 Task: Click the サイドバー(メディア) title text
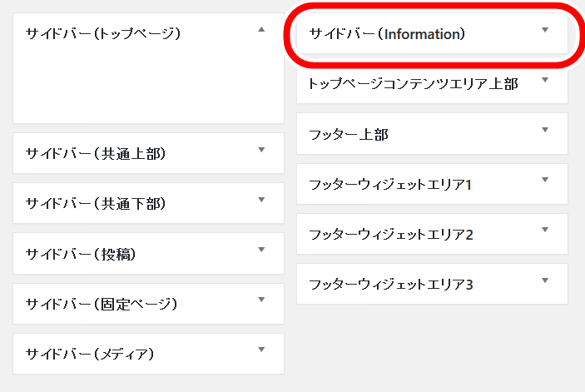[x=90, y=354]
